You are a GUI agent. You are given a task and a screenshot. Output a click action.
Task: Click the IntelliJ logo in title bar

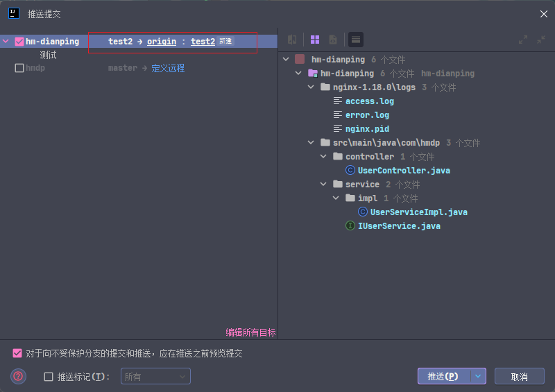[13, 13]
